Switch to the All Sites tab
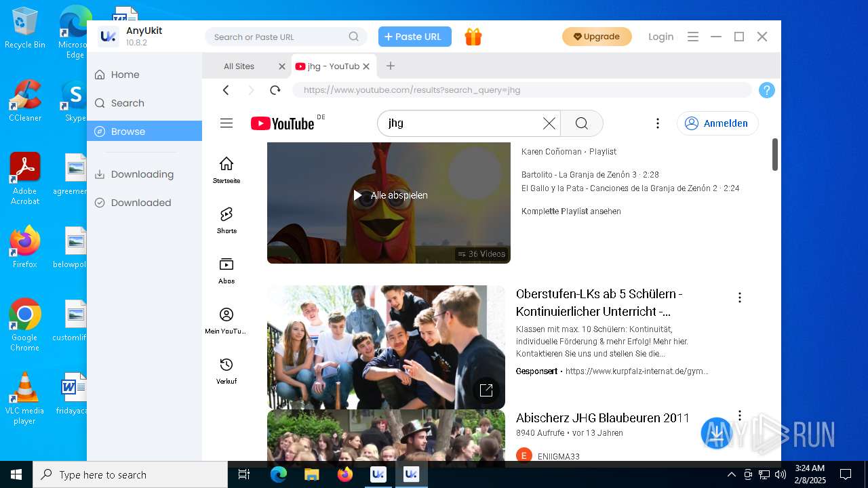Image resolution: width=868 pixels, height=488 pixels. (x=239, y=66)
